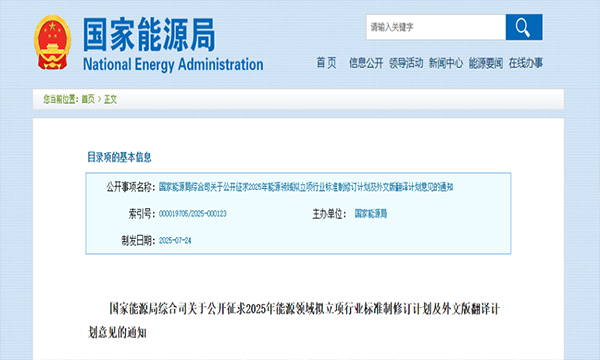
Task: Click the 公开事项名称 label
Action: [131, 187]
